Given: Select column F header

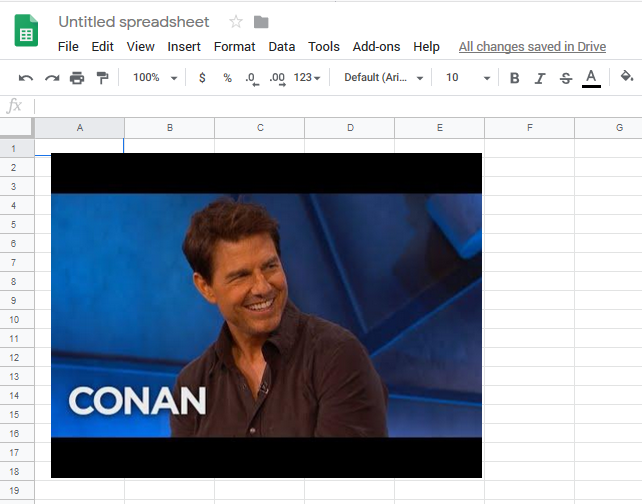Looking at the screenshot, I should pyautogui.click(x=529, y=128).
